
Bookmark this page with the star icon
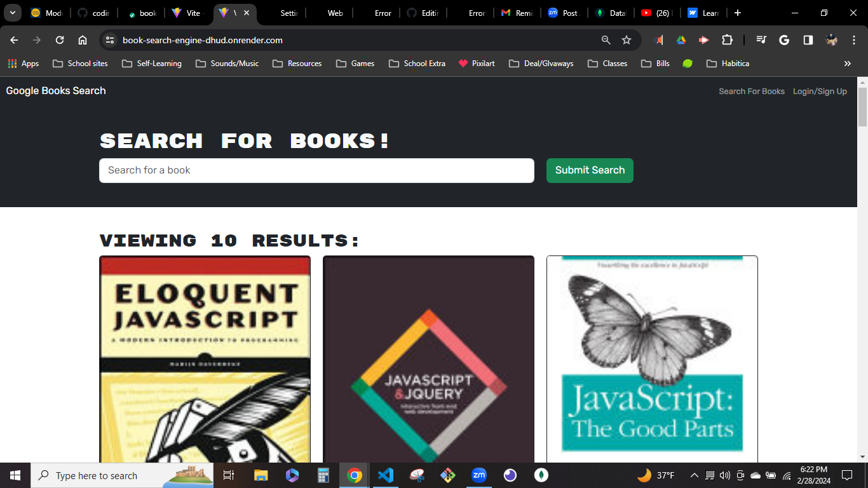click(x=627, y=40)
